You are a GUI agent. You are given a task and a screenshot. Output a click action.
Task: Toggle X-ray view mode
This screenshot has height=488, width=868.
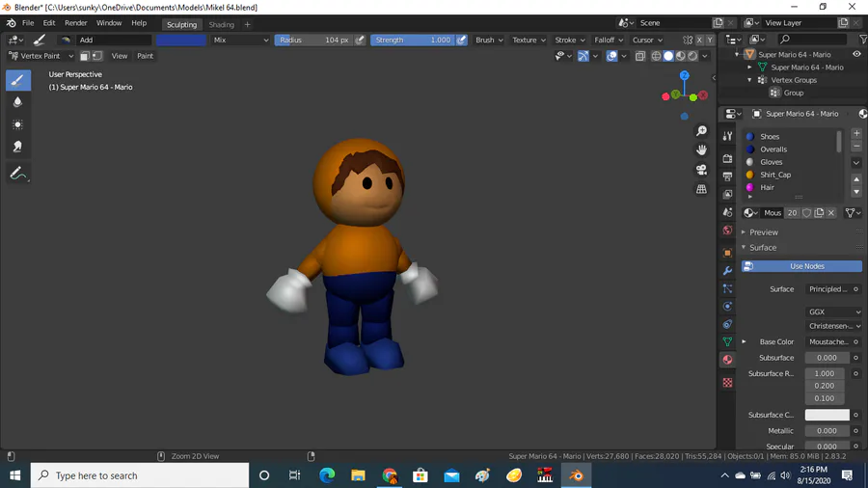point(640,56)
